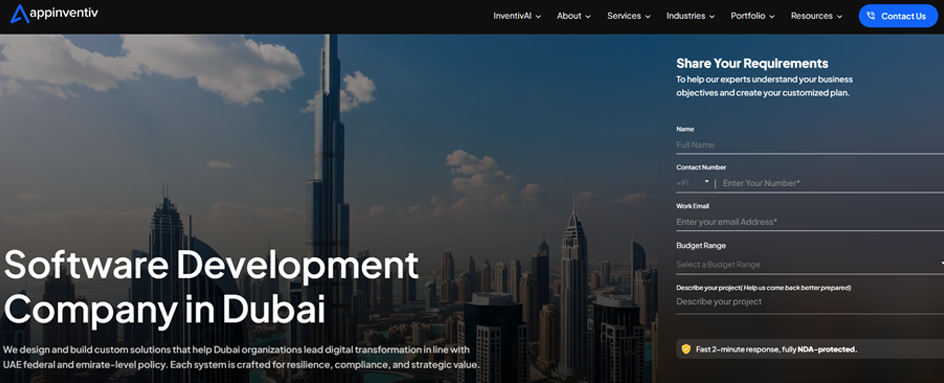Click the Share Your Requirements heading

pyautogui.click(x=752, y=63)
